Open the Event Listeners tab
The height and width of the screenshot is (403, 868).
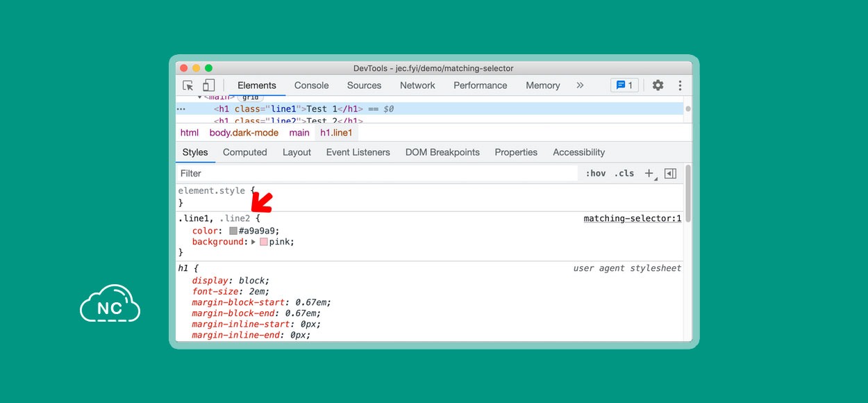click(x=358, y=152)
